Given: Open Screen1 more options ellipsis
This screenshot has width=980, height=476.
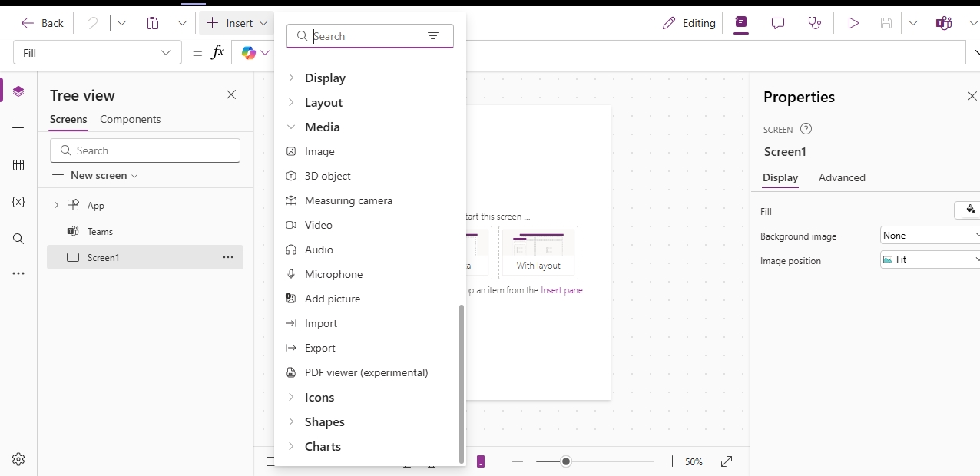Looking at the screenshot, I should (x=228, y=257).
